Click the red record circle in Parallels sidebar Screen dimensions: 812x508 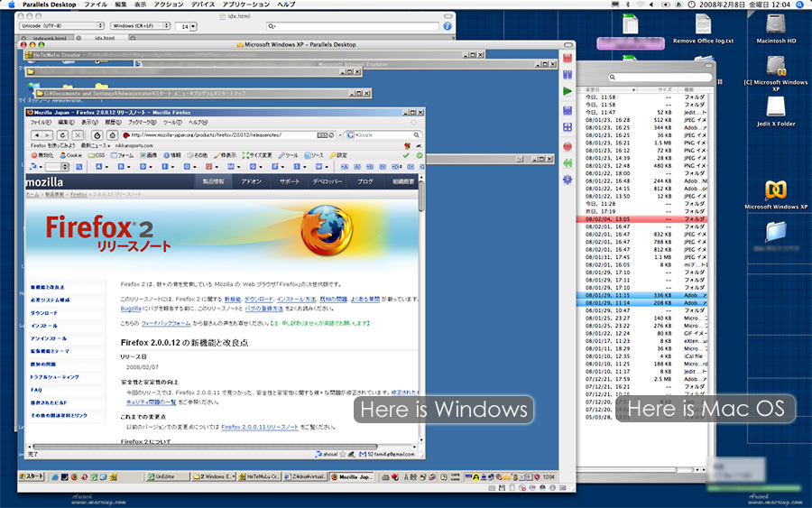(567, 146)
